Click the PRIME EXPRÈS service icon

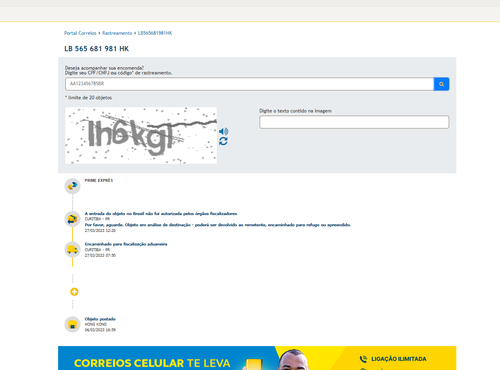(72, 186)
